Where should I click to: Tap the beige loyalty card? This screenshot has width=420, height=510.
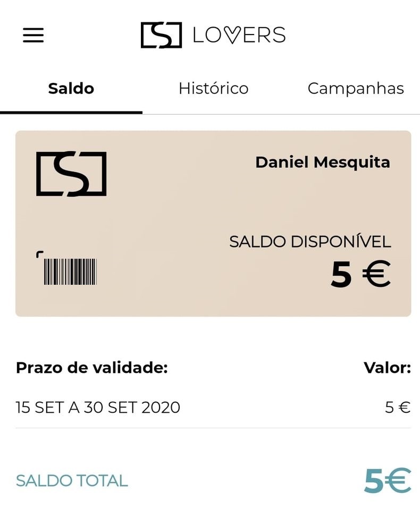pos(213,224)
